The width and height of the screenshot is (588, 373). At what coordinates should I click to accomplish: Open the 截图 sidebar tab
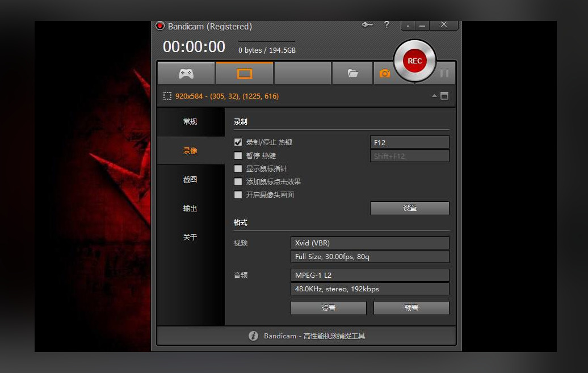(x=191, y=180)
